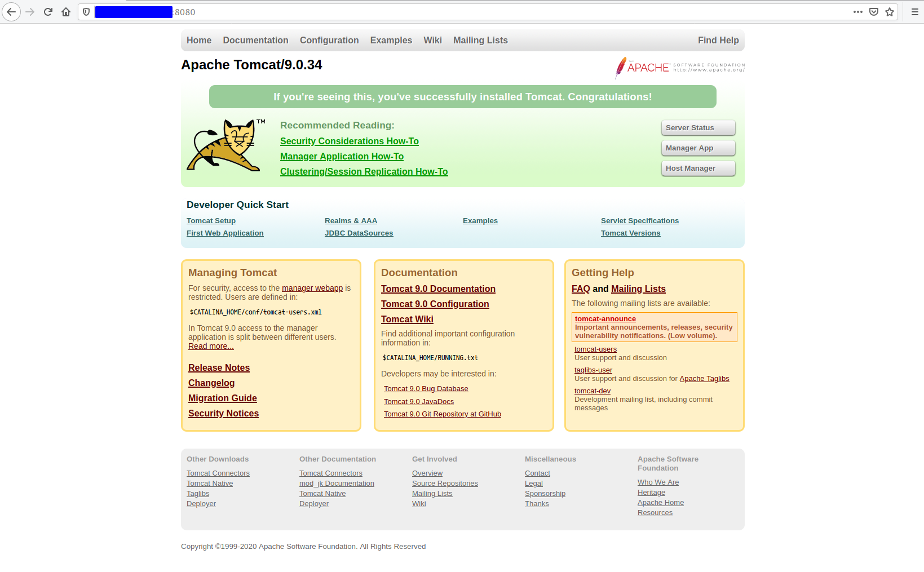924x572 pixels.
Task: Click the Tomcat cat mascot image
Action: [226, 145]
